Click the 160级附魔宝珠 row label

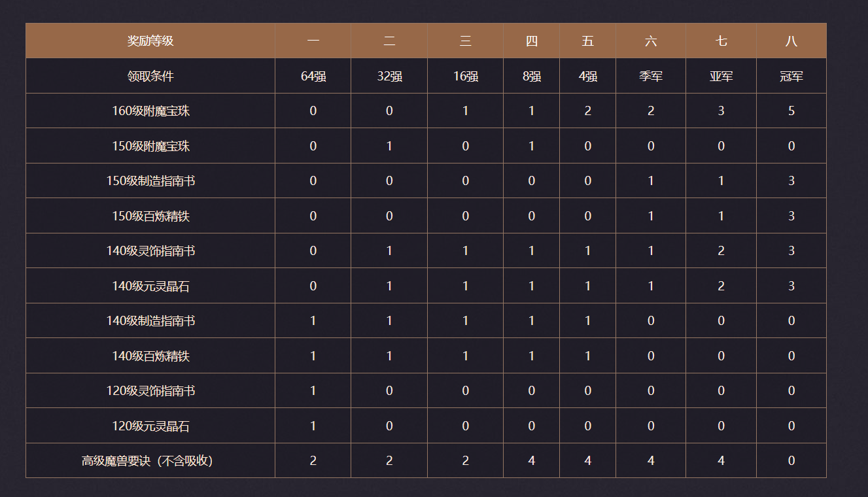150,111
